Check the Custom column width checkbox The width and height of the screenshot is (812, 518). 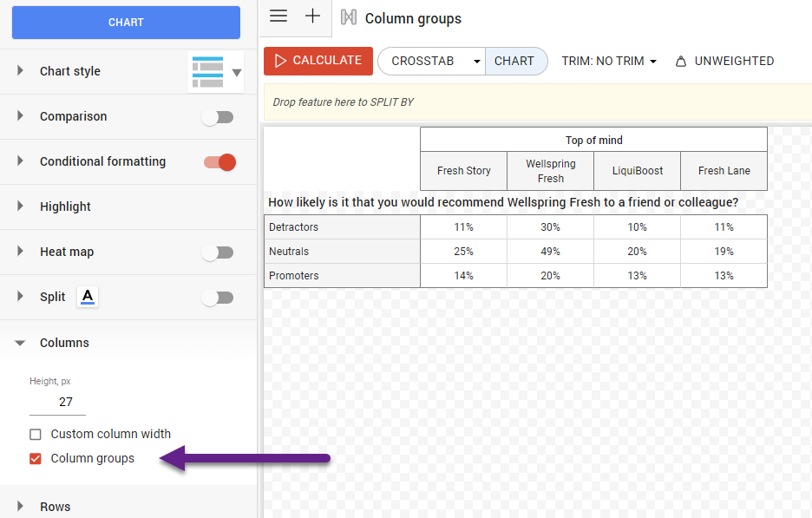coord(34,434)
